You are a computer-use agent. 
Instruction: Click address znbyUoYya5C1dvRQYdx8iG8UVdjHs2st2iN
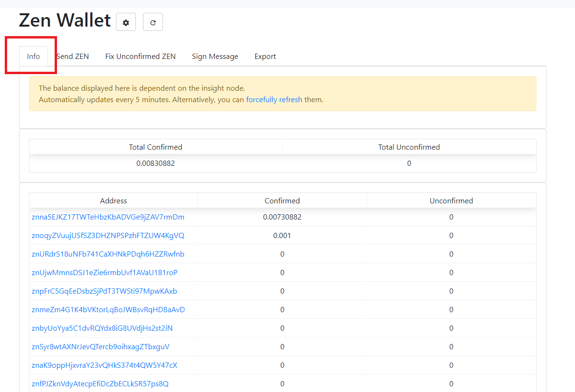pyautogui.click(x=102, y=328)
